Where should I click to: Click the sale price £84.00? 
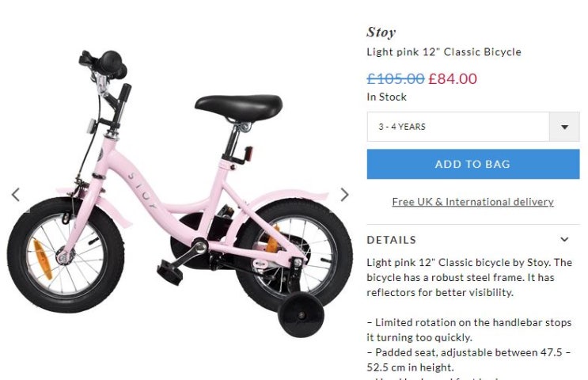tap(453, 78)
